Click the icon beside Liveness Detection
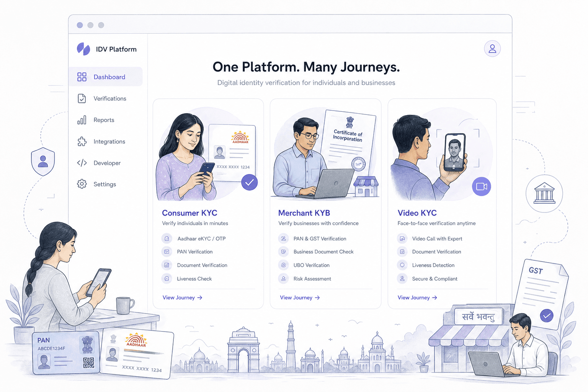 coord(402,265)
